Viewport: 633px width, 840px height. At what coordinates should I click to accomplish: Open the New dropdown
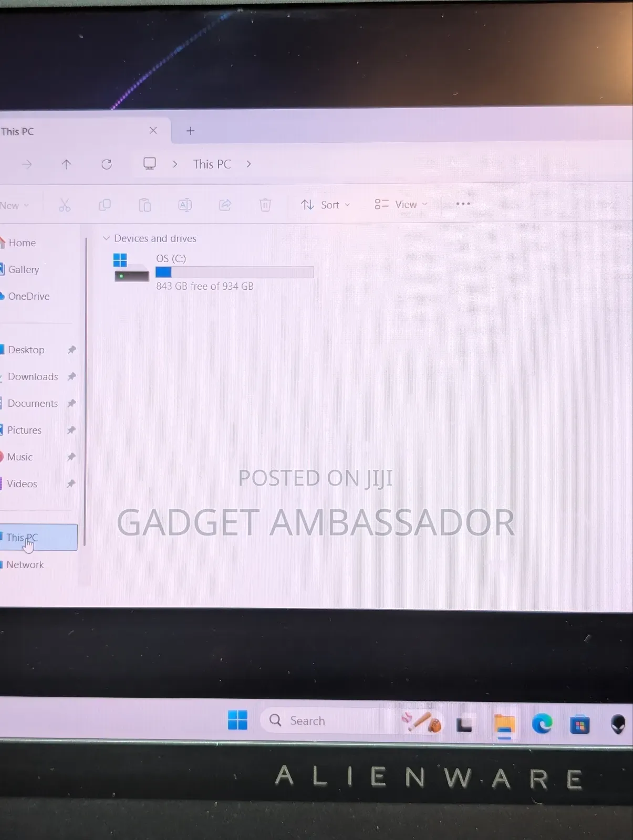14,205
